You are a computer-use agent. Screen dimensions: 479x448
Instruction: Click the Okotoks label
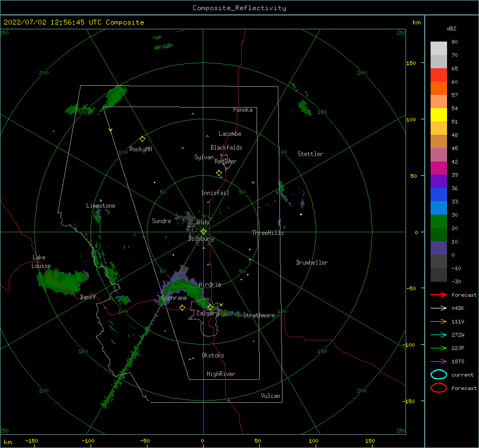[x=213, y=355]
